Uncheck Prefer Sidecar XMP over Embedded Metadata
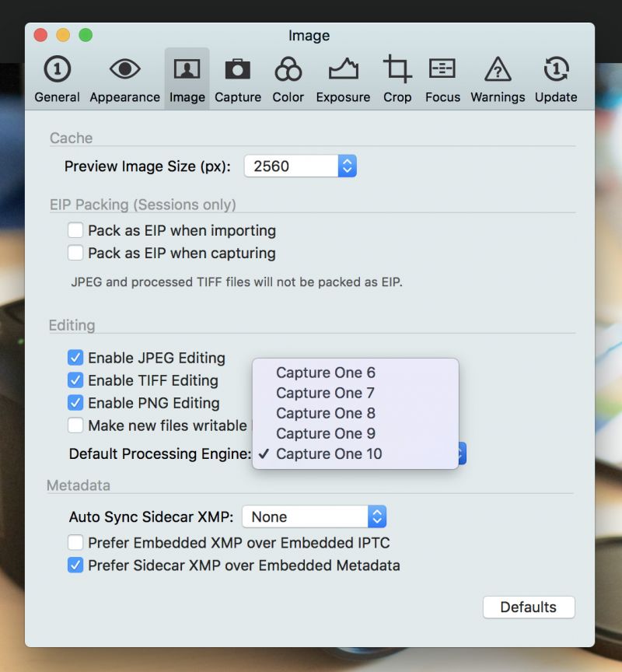This screenshot has height=672, width=622. 75,565
